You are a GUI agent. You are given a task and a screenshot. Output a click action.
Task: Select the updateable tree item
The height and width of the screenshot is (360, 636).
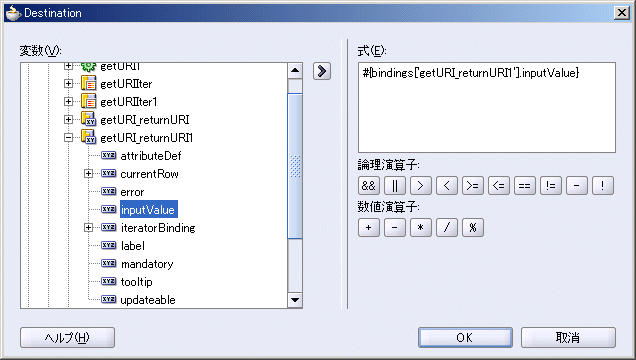(148, 300)
